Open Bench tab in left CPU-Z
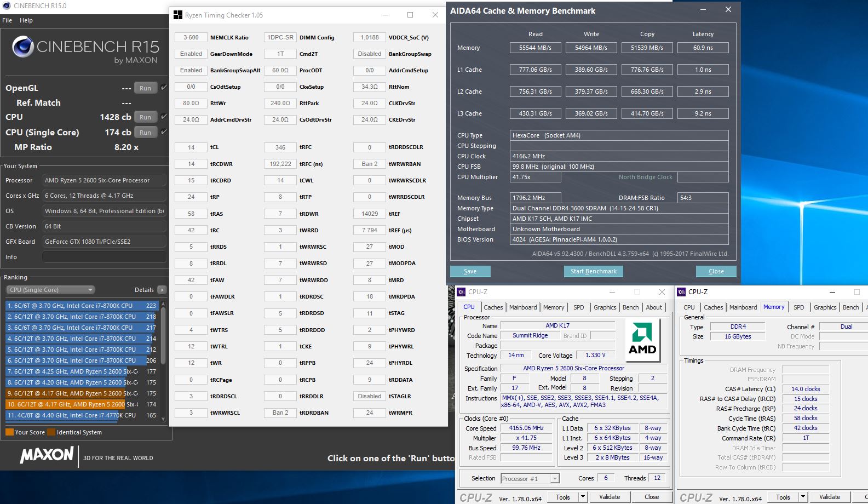868x504 pixels. click(630, 307)
